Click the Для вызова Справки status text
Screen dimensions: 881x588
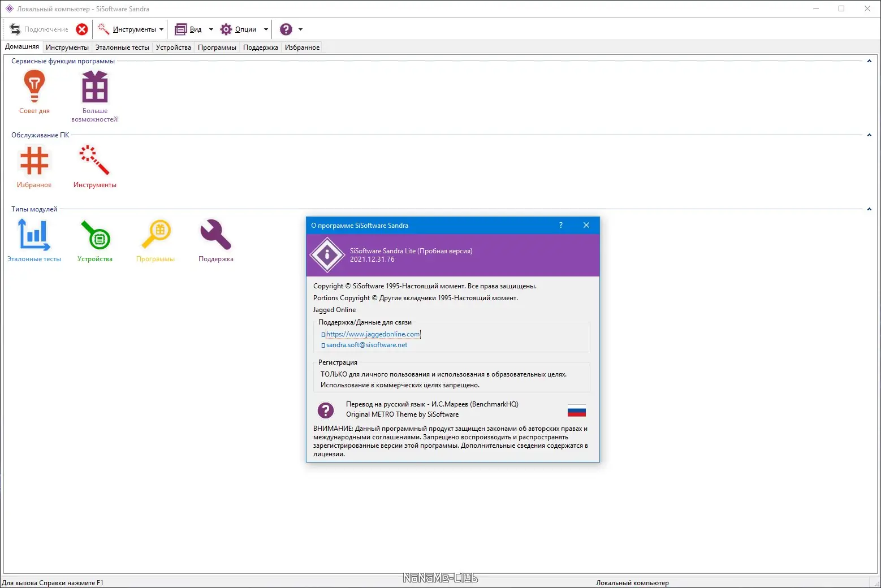tap(53, 583)
